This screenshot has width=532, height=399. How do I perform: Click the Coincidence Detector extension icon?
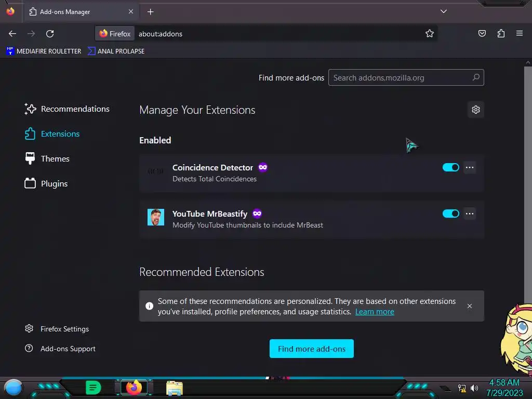(156, 171)
